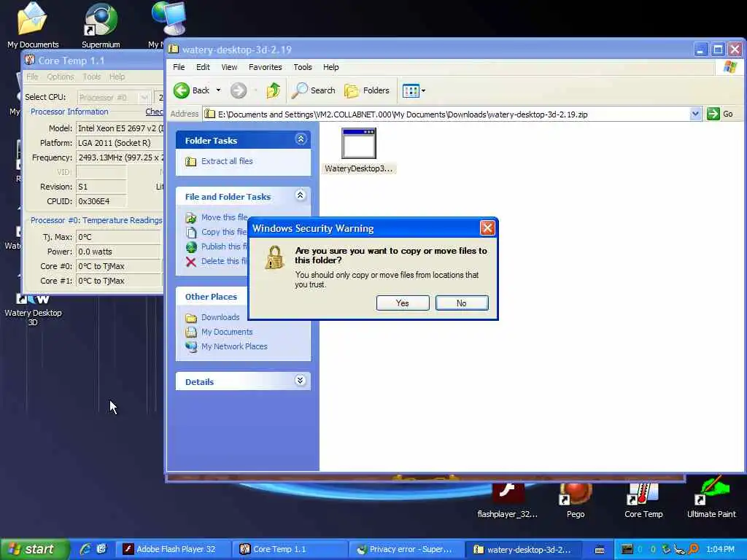Click the Pego desktop icon
Screen dimensions: 747x560
tap(576, 500)
